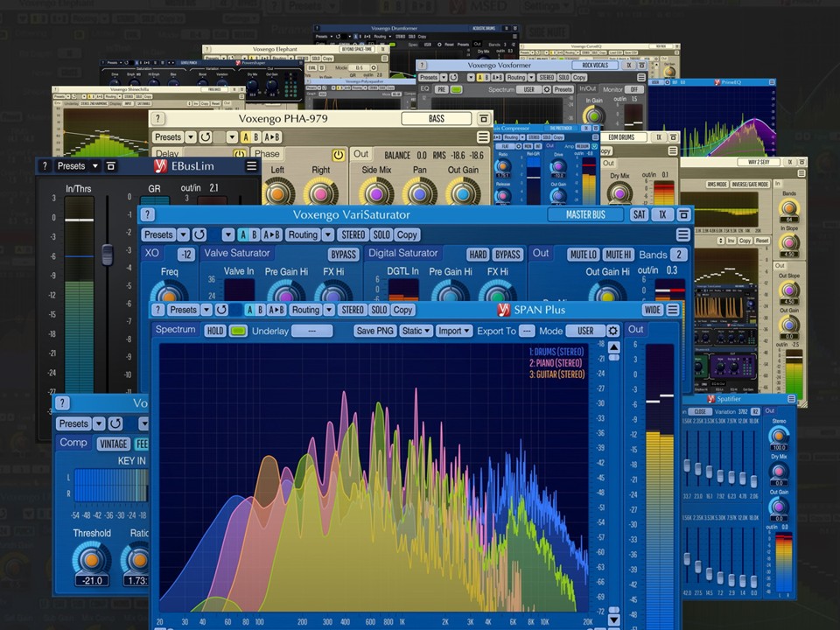Image resolution: width=840 pixels, height=630 pixels.
Task: Toggle Digital Saturator BYPASS in VariSaturator
Action: coord(507,255)
